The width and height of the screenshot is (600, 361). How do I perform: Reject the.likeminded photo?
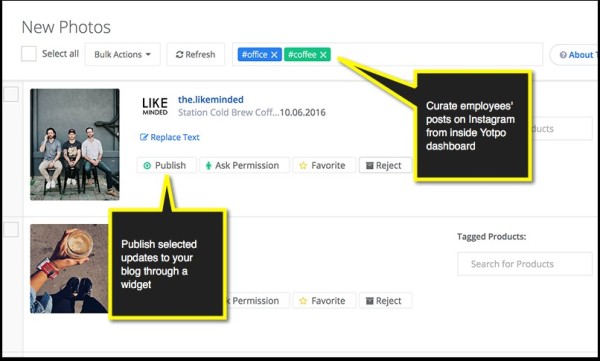point(385,165)
